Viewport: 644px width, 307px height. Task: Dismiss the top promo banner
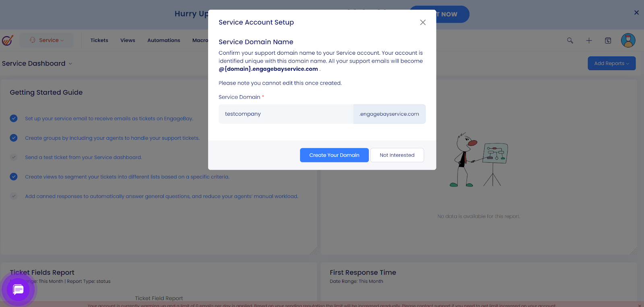636,12
